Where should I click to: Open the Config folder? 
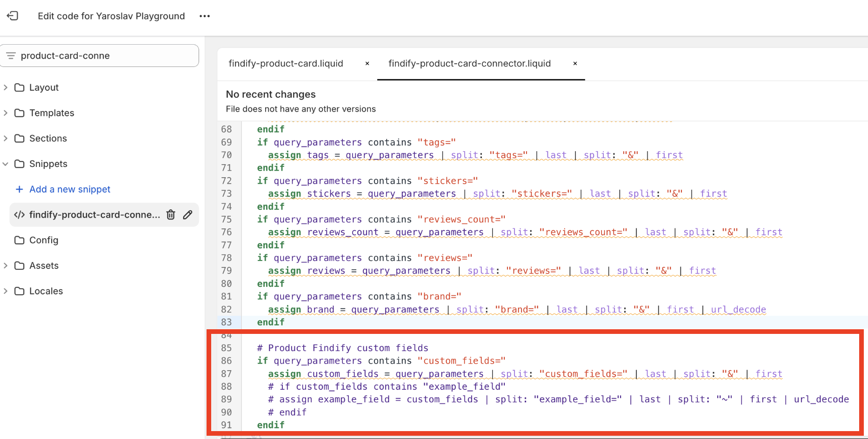tap(44, 240)
